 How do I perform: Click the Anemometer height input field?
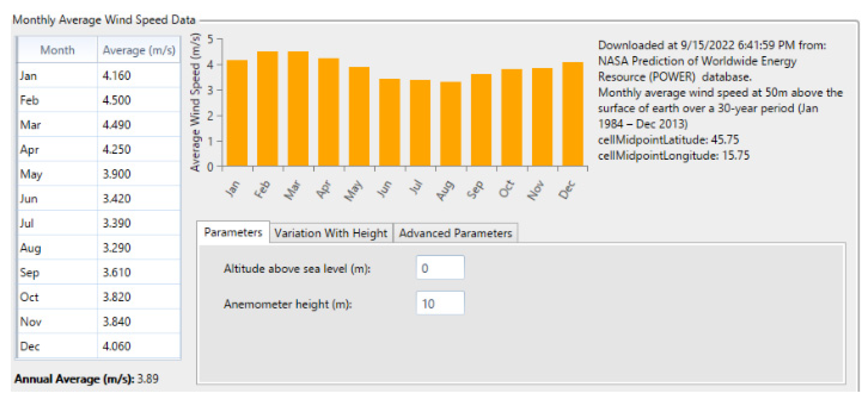440,304
